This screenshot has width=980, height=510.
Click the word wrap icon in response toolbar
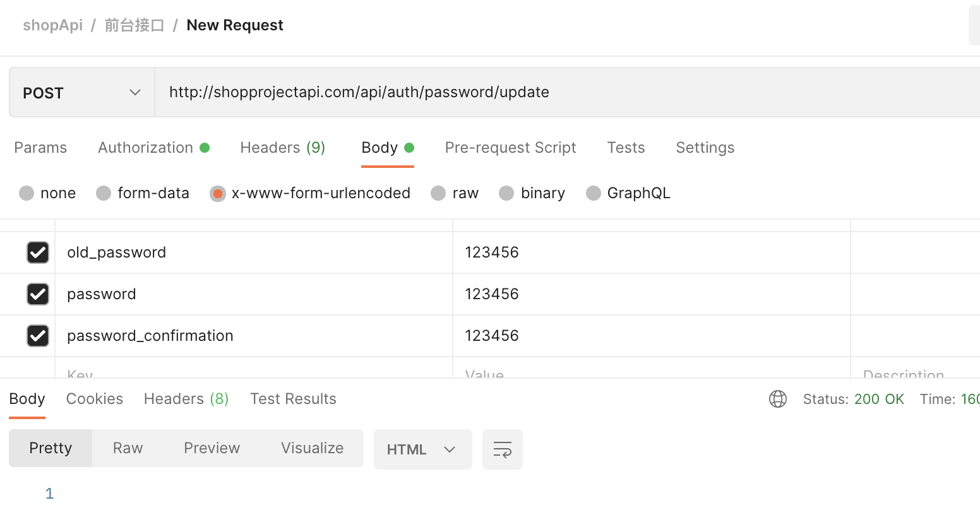click(502, 449)
